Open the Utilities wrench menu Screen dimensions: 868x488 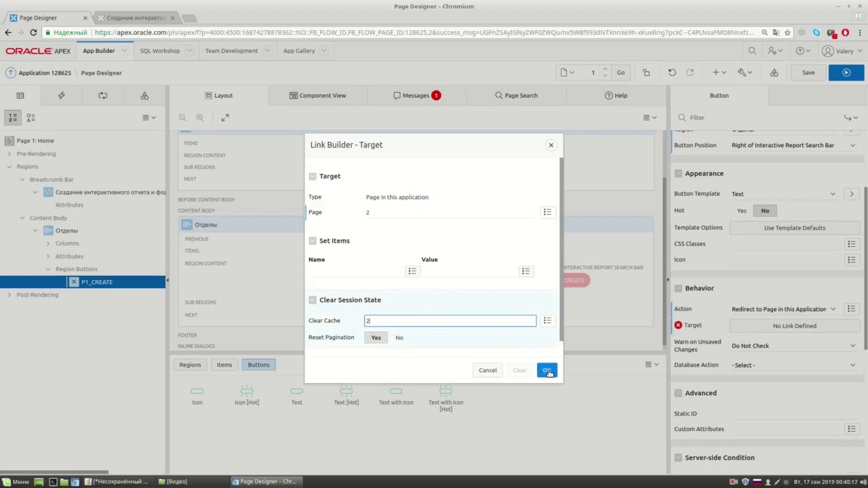point(745,73)
